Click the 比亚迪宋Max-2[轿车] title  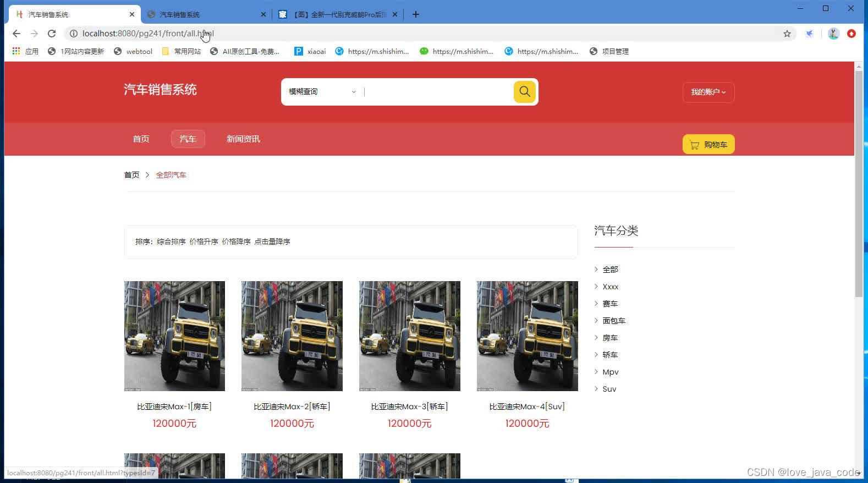292,407
